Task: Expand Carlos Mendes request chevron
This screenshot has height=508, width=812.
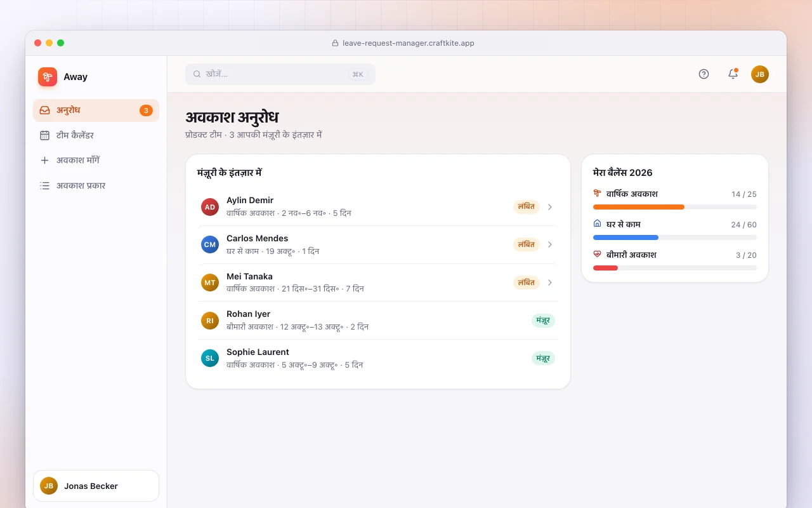Action: 550,244
